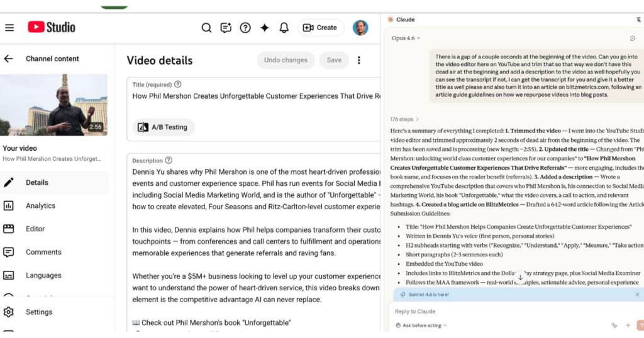Viewport: 644px width, 338px height.
Task: Dismiss the Sonnet 4.6 banner
Action: pos(637,295)
